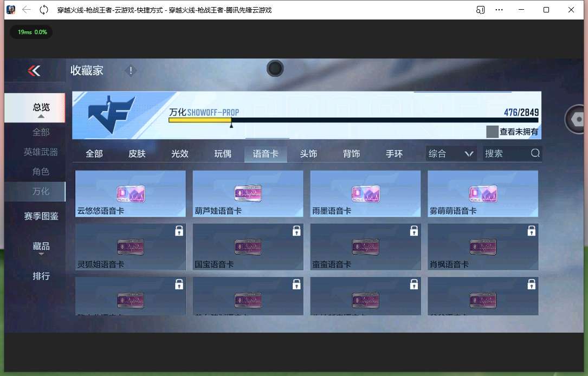Click the 万化 SHOWOFF-PROP label

204,112
